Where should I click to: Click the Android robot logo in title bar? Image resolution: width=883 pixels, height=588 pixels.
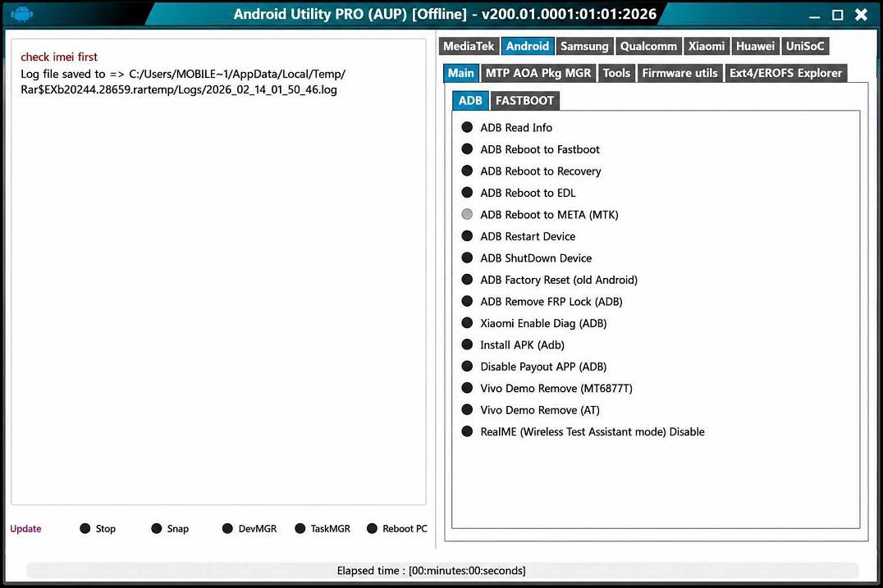tap(21, 14)
